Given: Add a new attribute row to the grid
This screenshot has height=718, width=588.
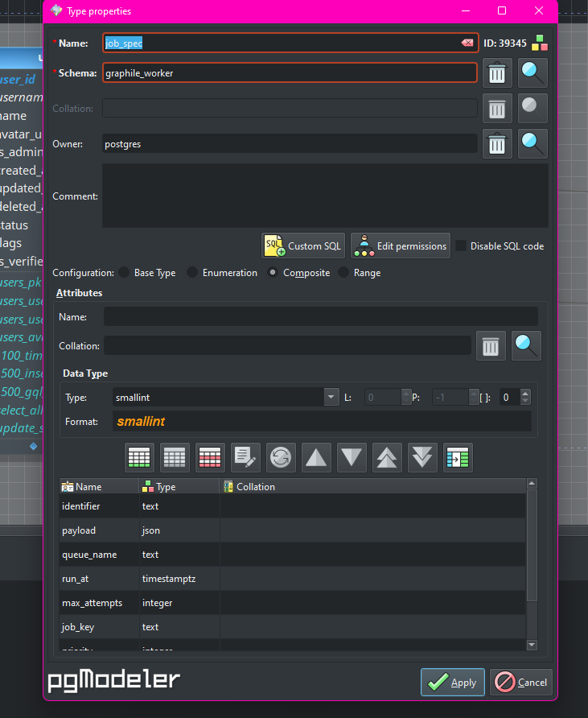Looking at the screenshot, I should pos(139,457).
